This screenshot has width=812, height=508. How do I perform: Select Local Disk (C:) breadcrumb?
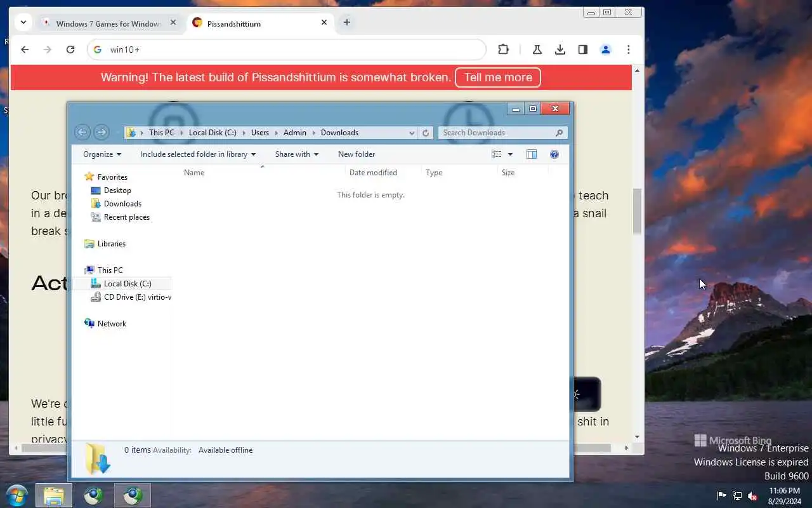[x=213, y=133]
